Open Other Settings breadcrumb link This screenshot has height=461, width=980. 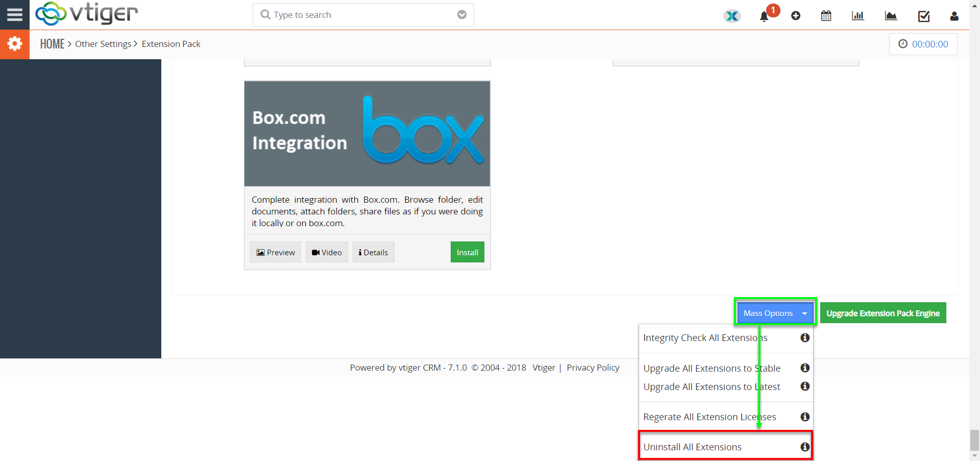(103, 44)
